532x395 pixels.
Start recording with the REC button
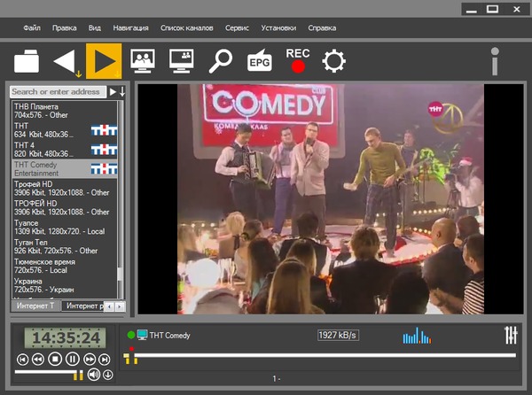pyautogui.click(x=298, y=60)
